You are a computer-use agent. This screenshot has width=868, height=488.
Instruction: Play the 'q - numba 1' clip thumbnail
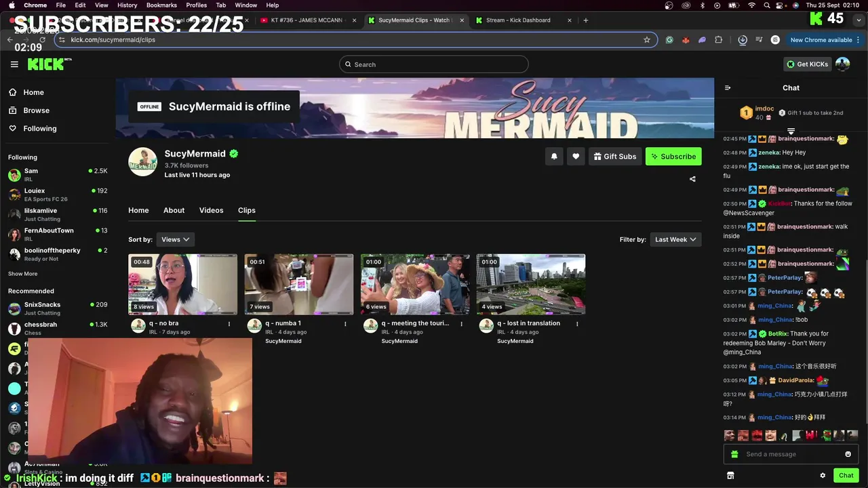coord(299,285)
